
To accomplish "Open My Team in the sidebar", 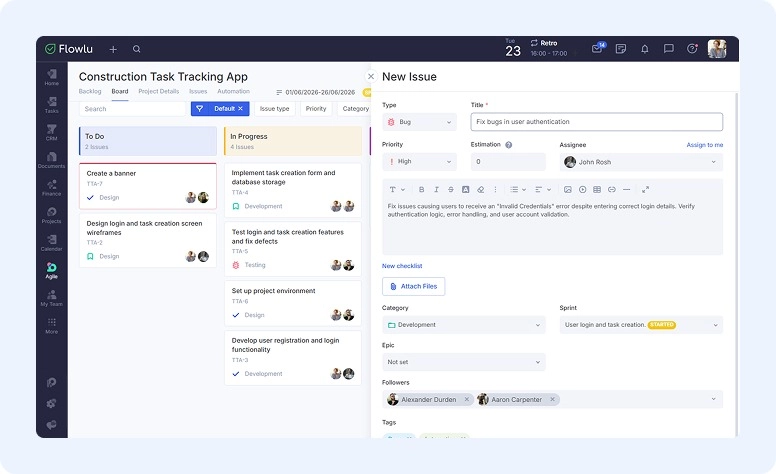I will coord(51,298).
